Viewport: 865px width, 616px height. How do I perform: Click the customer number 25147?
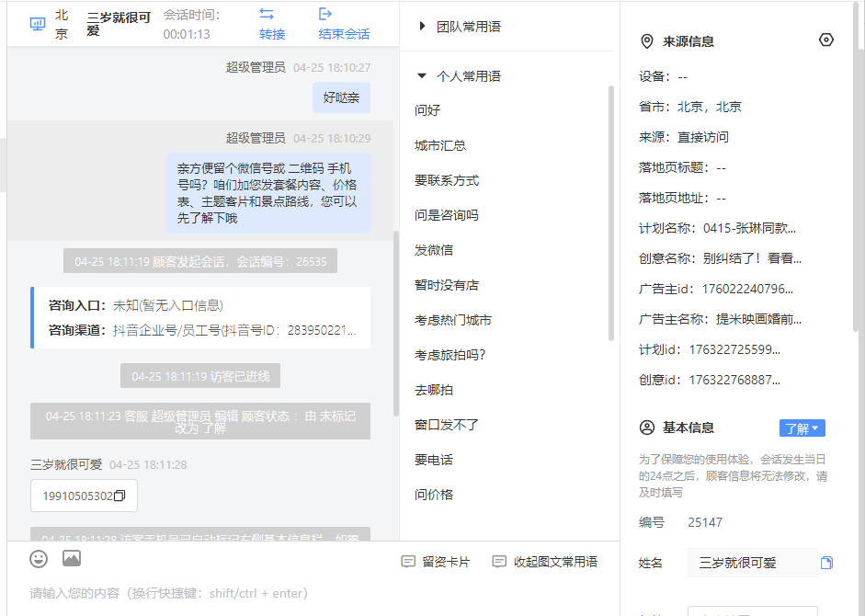click(x=705, y=523)
